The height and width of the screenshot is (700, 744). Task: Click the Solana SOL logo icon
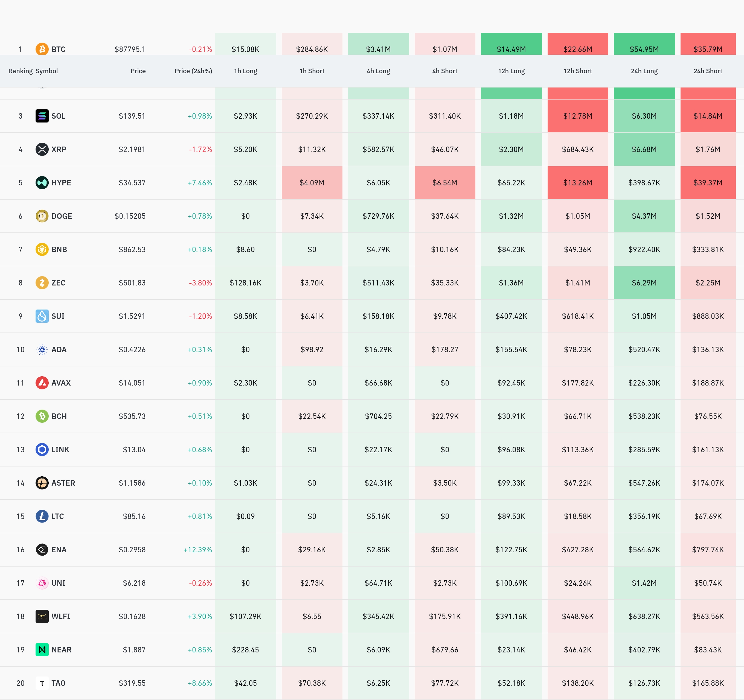tap(42, 116)
